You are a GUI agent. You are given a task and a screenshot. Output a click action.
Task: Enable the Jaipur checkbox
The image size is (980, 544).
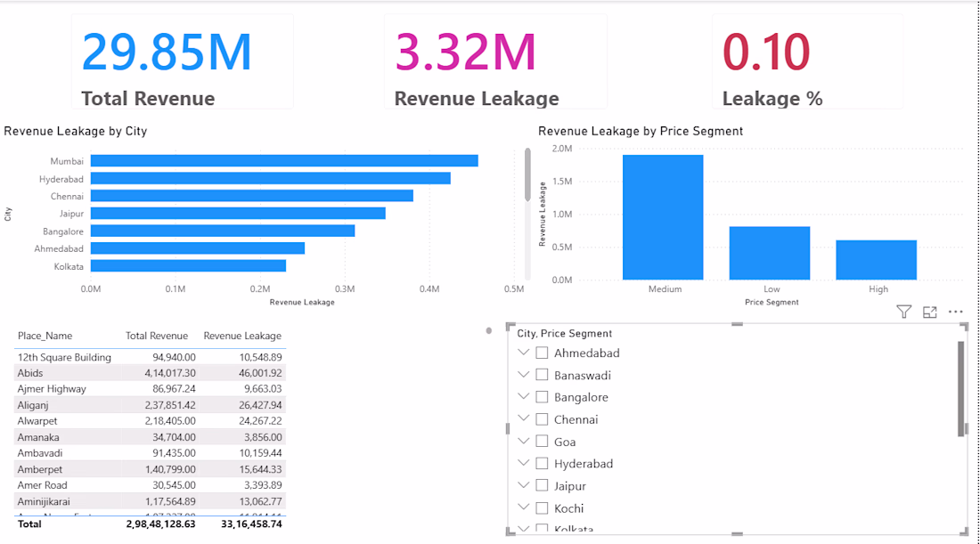point(542,486)
